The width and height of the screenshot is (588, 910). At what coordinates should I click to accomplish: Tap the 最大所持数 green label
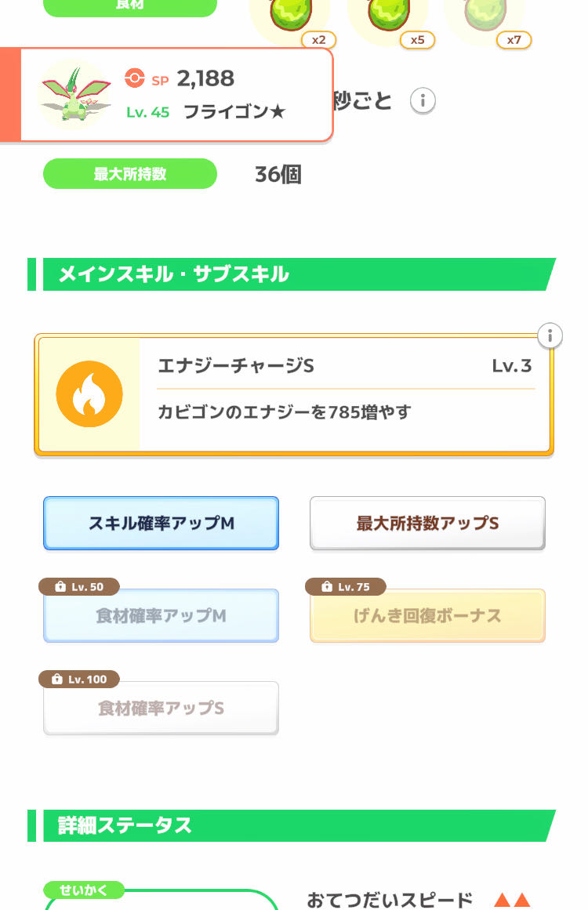(x=130, y=174)
